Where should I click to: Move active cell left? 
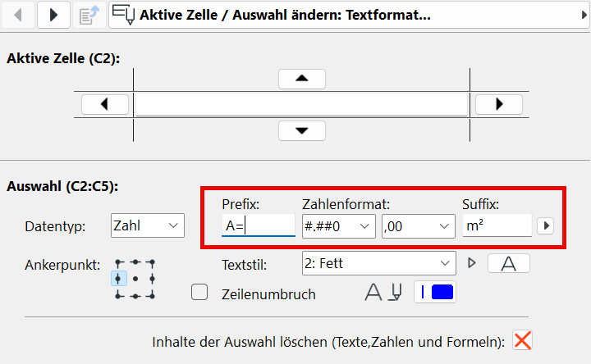coord(105,104)
